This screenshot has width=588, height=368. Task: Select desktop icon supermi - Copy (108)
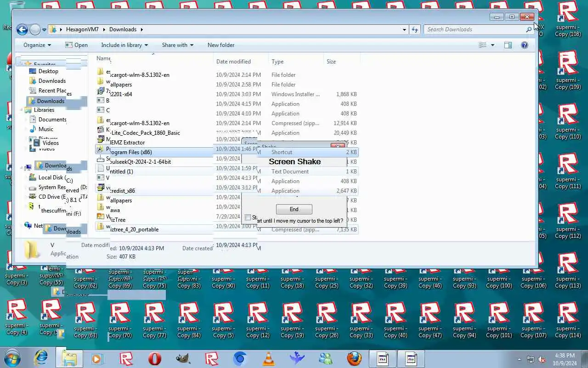568,19
